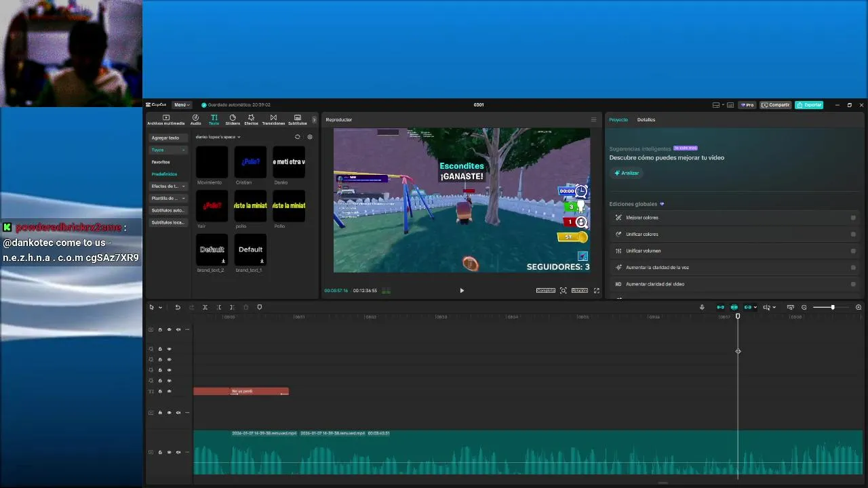Screen dimensions: 868x488
Task: Open the Menú dropdown
Action: pos(181,105)
